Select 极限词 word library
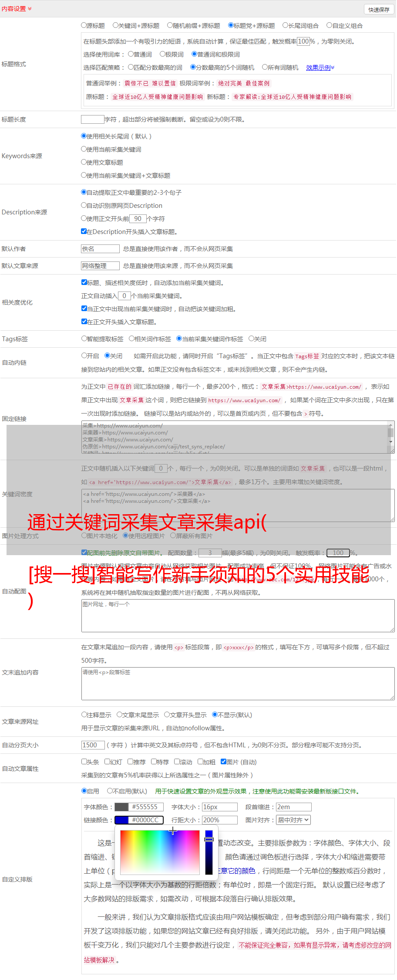 162,54
